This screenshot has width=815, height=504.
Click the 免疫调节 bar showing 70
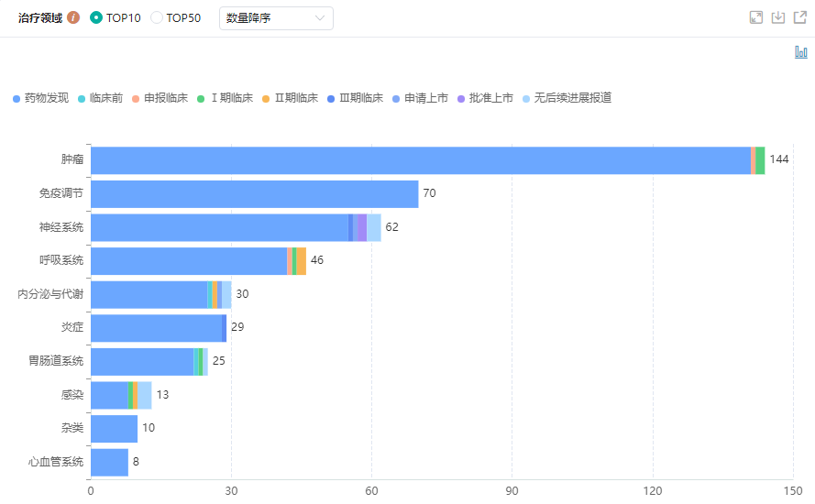pos(254,194)
